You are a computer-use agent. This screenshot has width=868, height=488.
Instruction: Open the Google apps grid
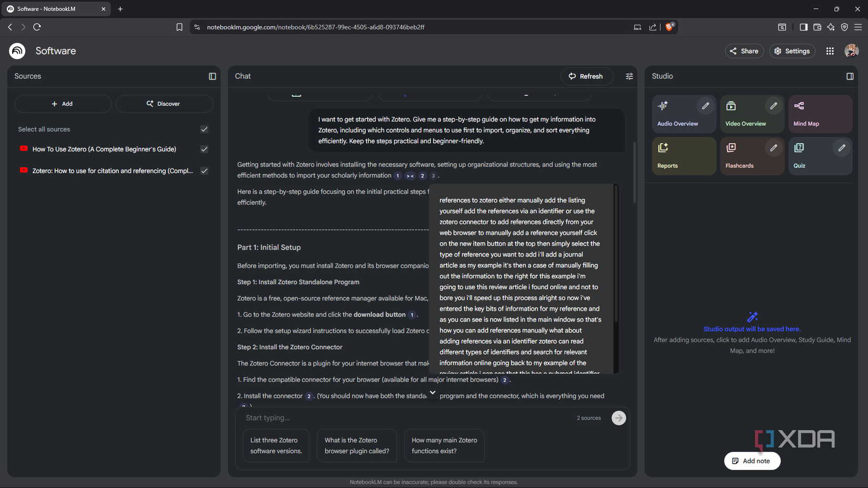click(x=830, y=51)
